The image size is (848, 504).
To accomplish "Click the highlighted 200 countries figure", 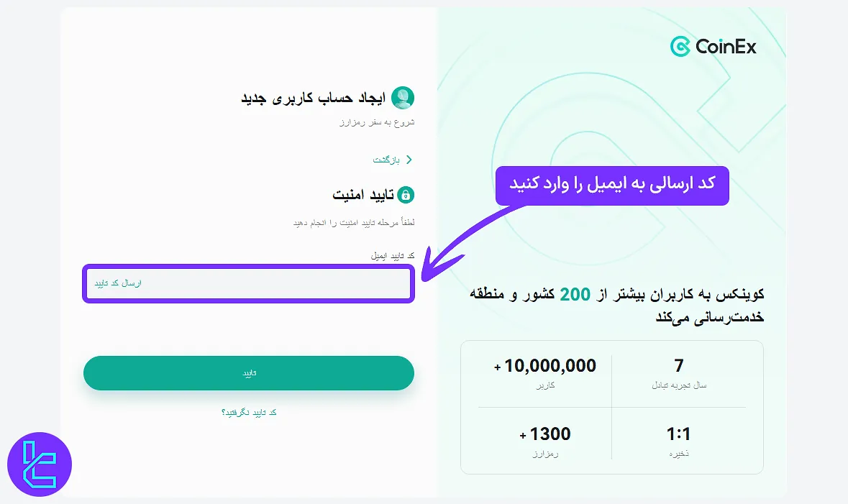I will click(575, 294).
